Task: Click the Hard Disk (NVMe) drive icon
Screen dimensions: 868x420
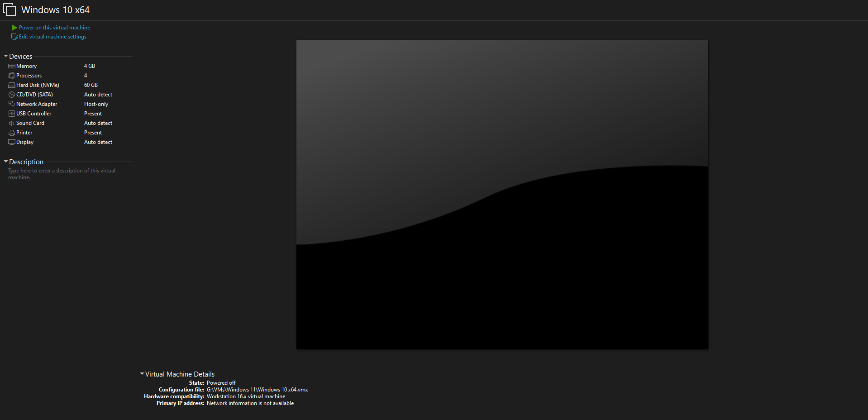Action: point(12,85)
